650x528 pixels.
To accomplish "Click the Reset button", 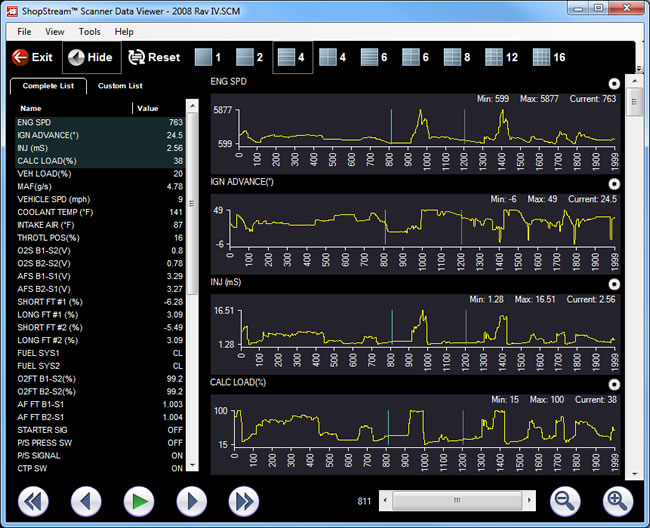I will click(x=154, y=57).
